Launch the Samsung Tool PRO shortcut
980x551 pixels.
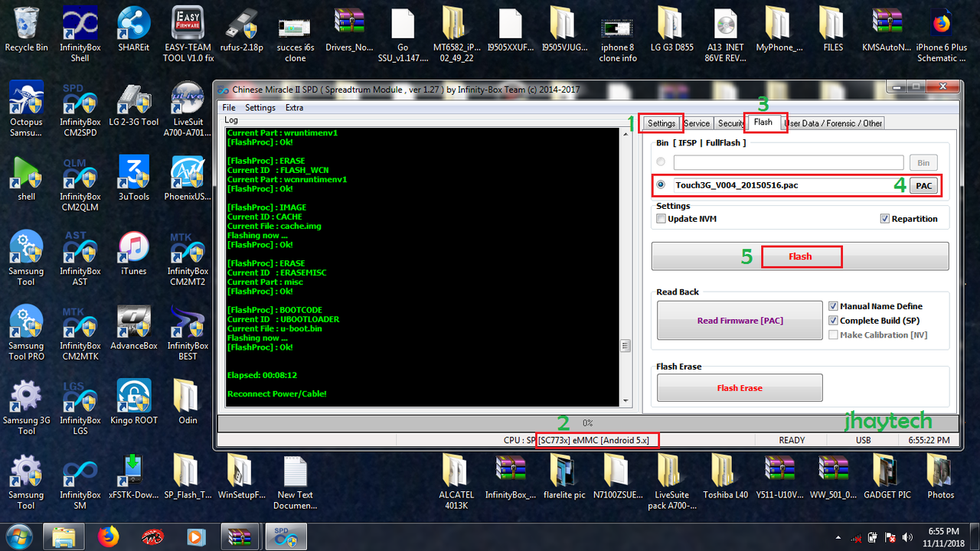click(x=26, y=333)
